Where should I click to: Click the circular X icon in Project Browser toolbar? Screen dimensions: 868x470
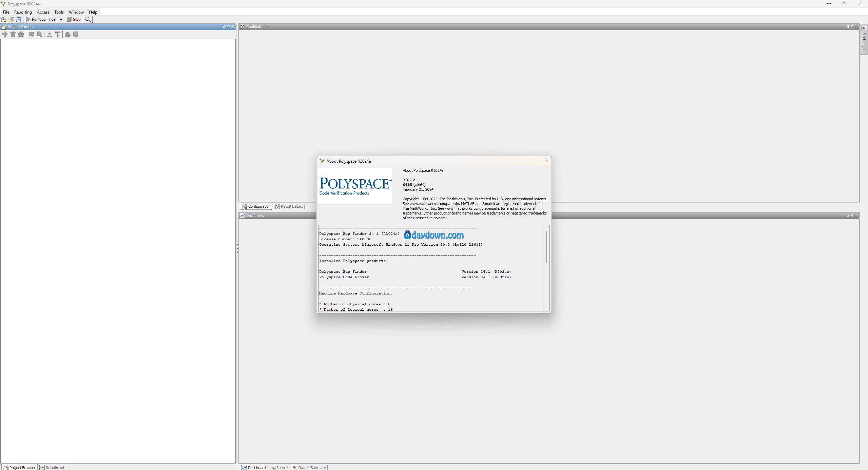point(21,34)
